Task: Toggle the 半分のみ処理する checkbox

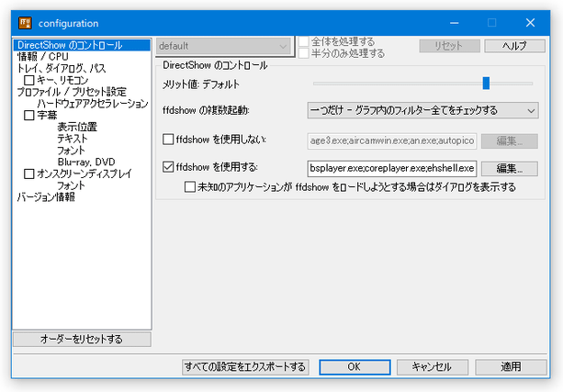Action: [x=304, y=53]
